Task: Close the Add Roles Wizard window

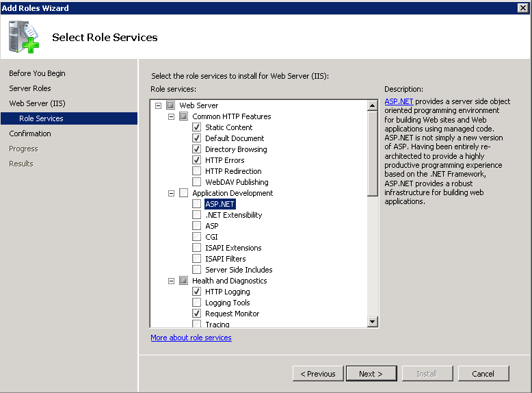Action: click(523, 8)
